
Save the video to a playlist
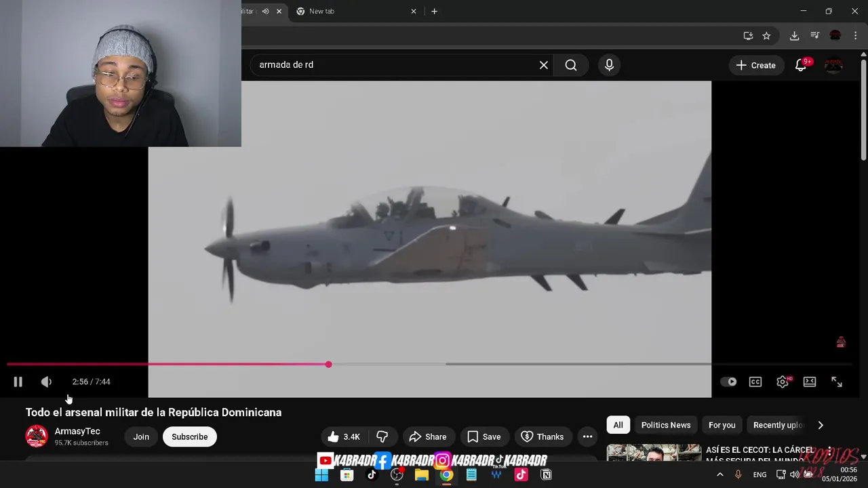(484, 436)
